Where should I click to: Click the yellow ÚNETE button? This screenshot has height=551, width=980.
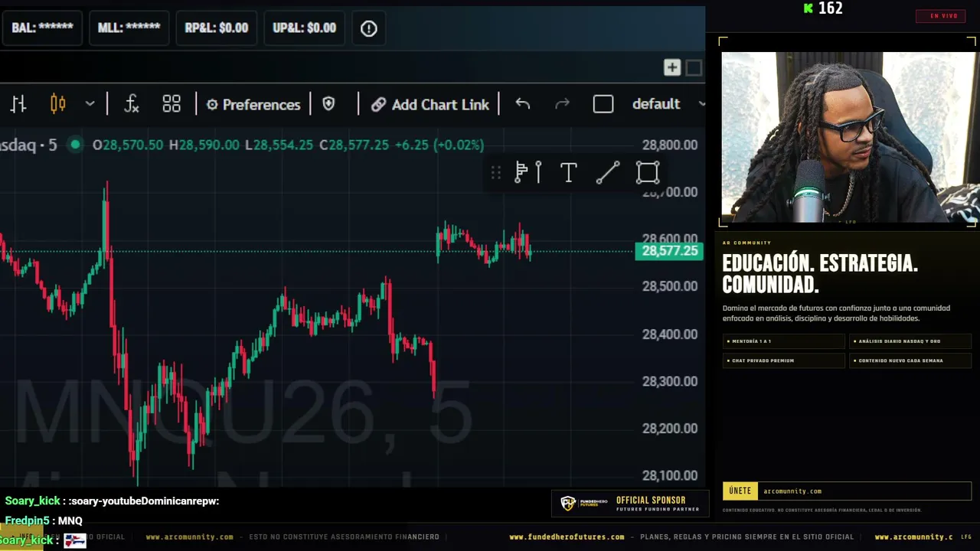(x=740, y=491)
